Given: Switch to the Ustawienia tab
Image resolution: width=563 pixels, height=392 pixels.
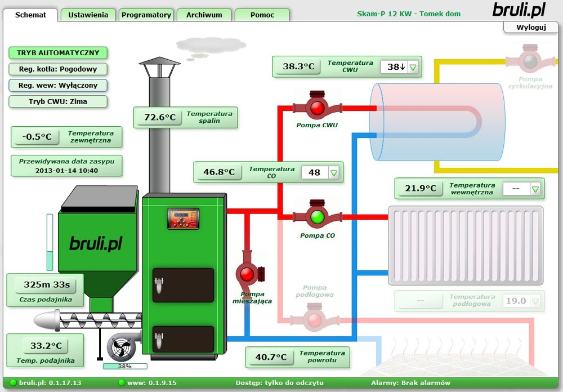Looking at the screenshot, I should pos(88,15).
